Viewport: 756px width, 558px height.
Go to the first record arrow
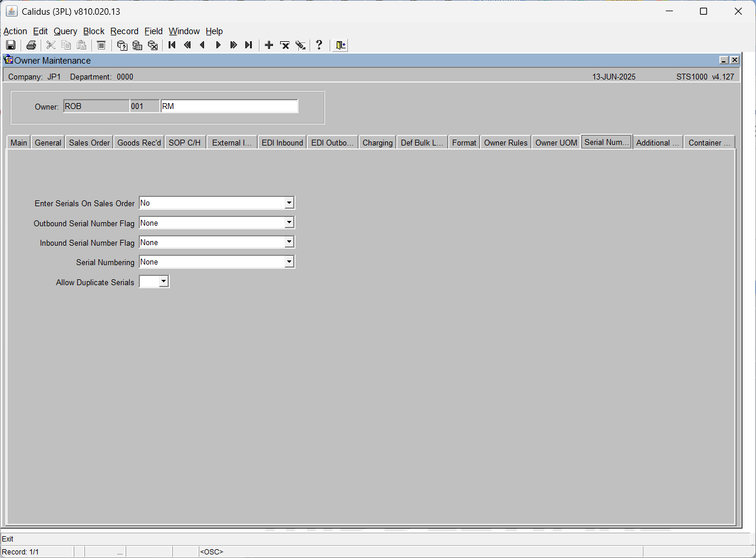pyautogui.click(x=172, y=45)
